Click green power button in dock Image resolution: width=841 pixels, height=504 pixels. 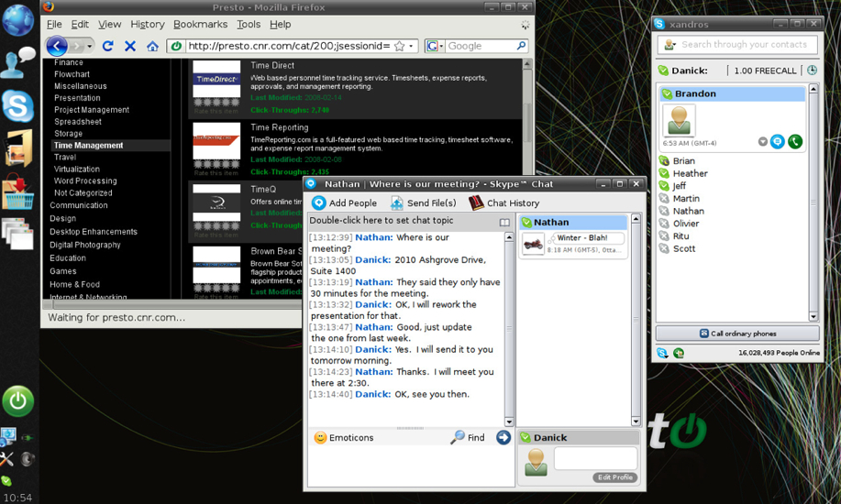click(18, 400)
